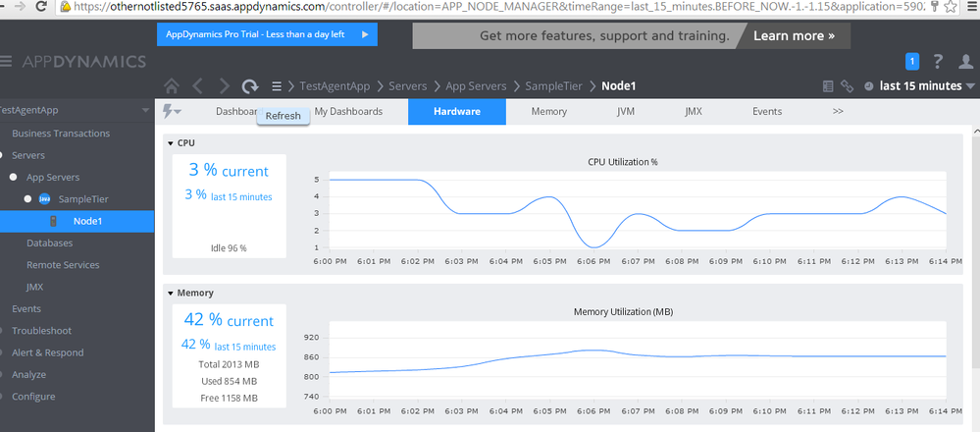Open Configure in the sidebar
Screen dimensions: 980x432
pos(33,397)
